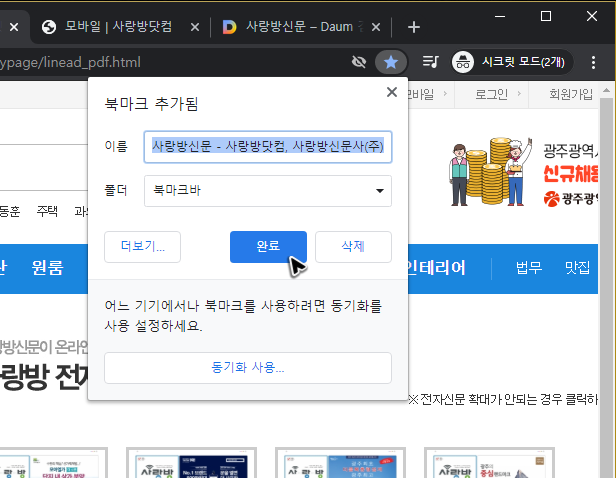Click the 더보기... button

click(x=142, y=247)
